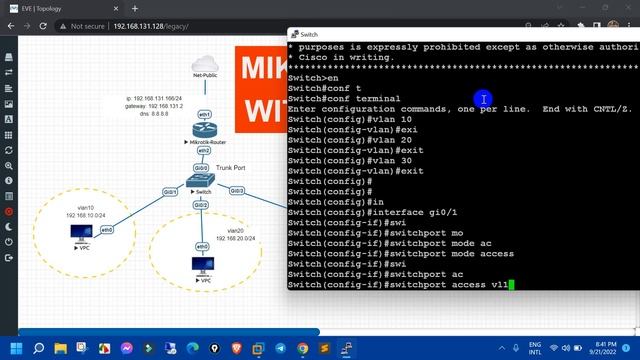Open ENG INTL language switcher
This screenshot has width=640, height=360.
click(x=535, y=348)
